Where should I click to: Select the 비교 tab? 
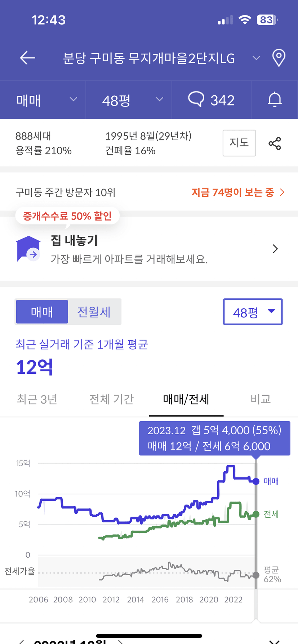(x=261, y=399)
